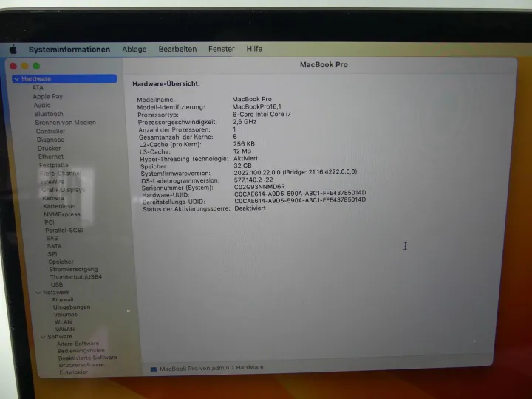
Task: Select Speicher in the sidebar
Action: 61,262
